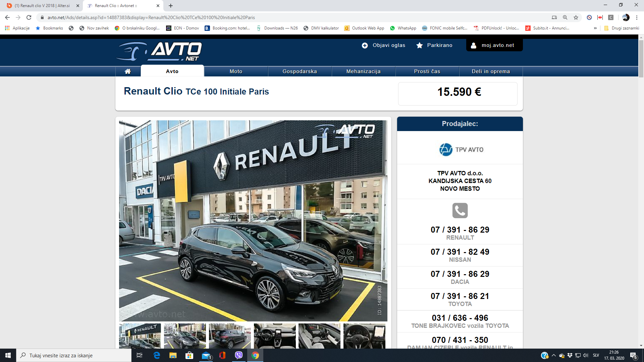
Task: Open the Mehanizacija navigation tab
Action: click(364, 71)
